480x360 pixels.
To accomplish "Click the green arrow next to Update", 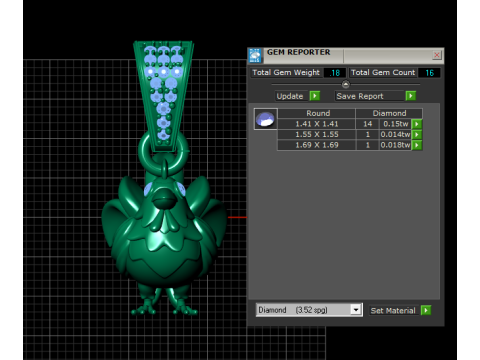I will click(315, 96).
